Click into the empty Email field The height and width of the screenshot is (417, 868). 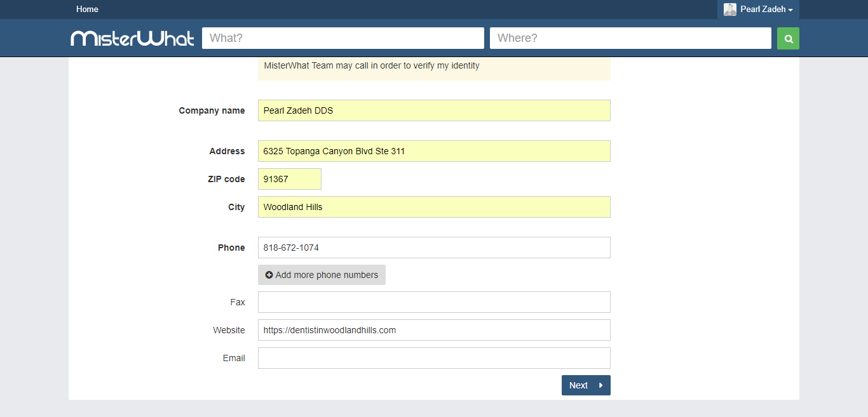[x=434, y=358]
